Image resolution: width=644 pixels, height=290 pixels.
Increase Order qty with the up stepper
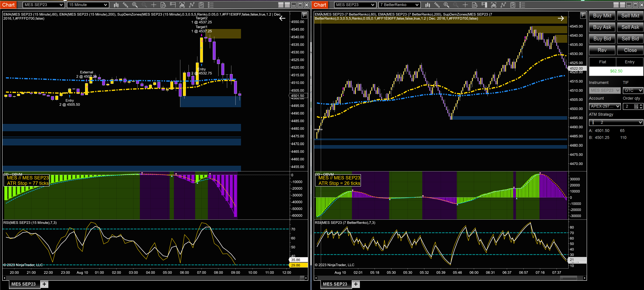(641, 105)
